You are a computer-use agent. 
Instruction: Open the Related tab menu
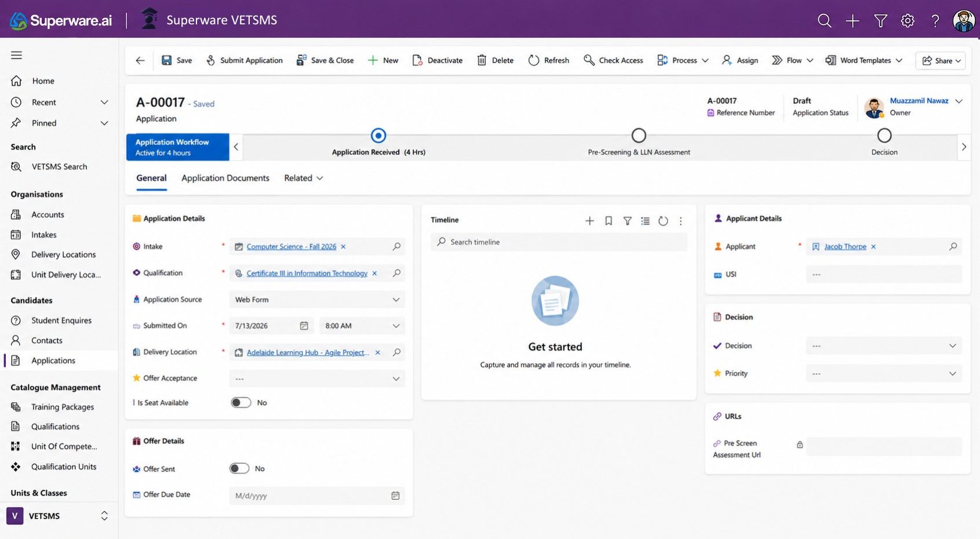pyautogui.click(x=303, y=178)
